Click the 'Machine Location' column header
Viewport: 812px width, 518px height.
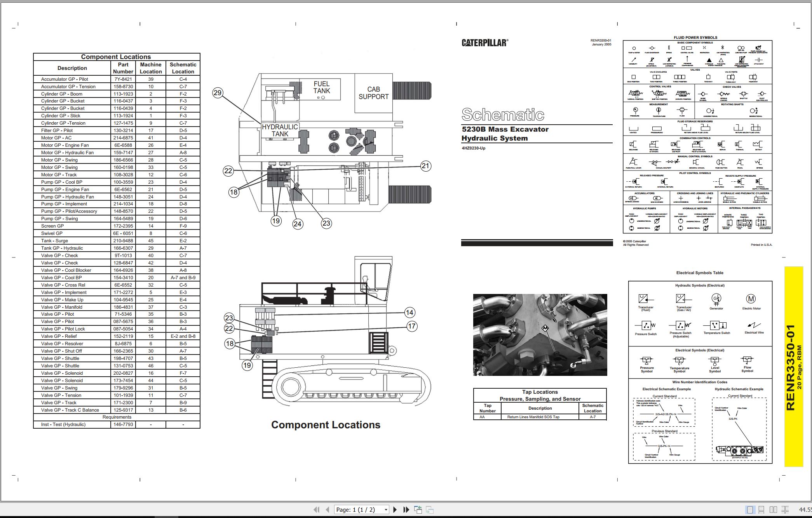pyautogui.click(x=151, y=68)
